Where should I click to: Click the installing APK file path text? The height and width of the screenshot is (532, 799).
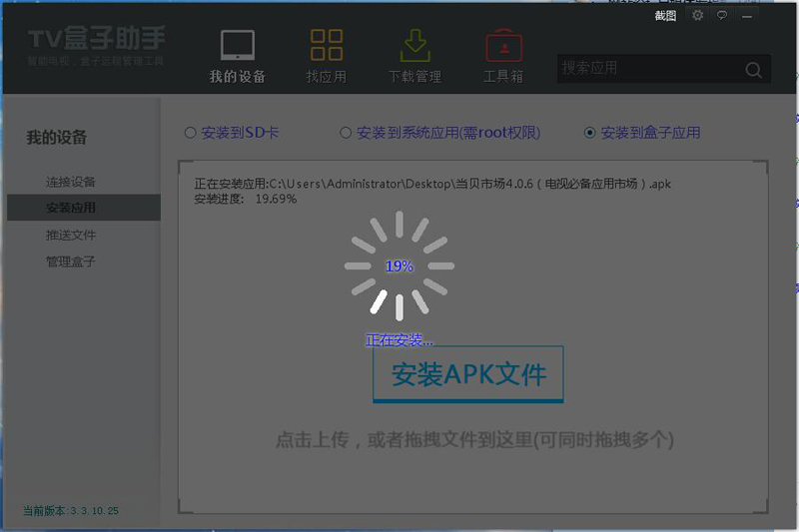point(432,184)
